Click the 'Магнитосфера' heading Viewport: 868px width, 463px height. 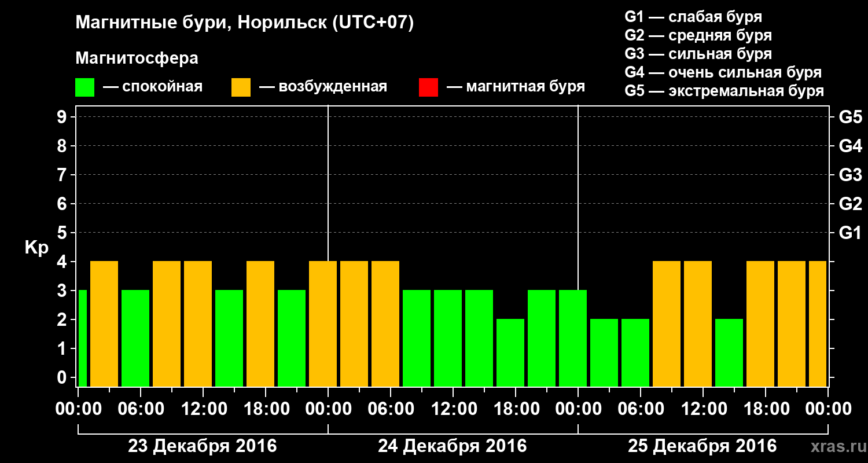tap(137, 58)
